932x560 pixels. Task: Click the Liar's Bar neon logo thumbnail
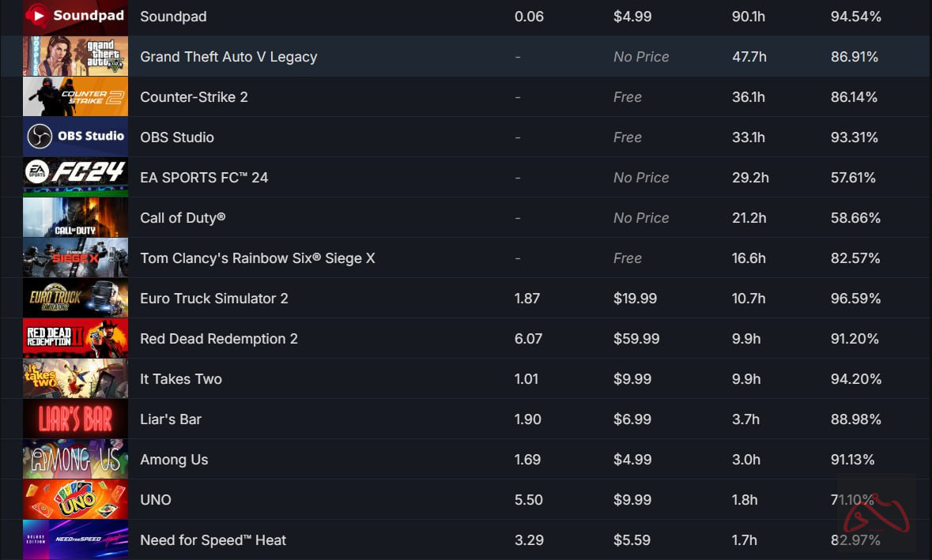(x=75, y=419)
